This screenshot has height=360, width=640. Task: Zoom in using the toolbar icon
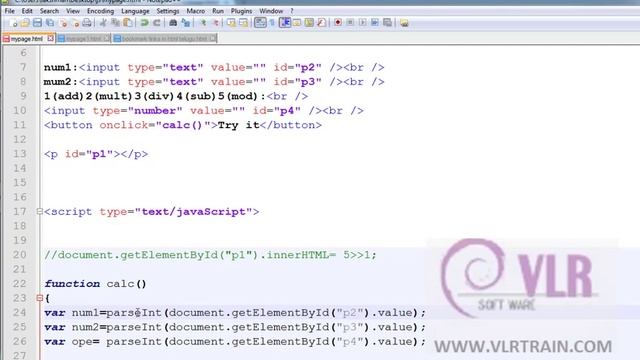pos(203,23)
